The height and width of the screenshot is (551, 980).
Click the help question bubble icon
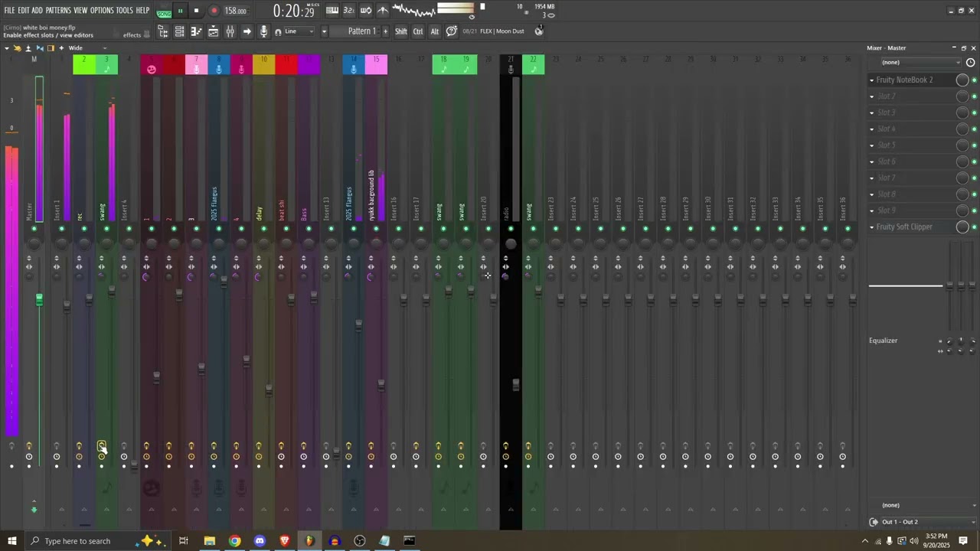point(452,31)
